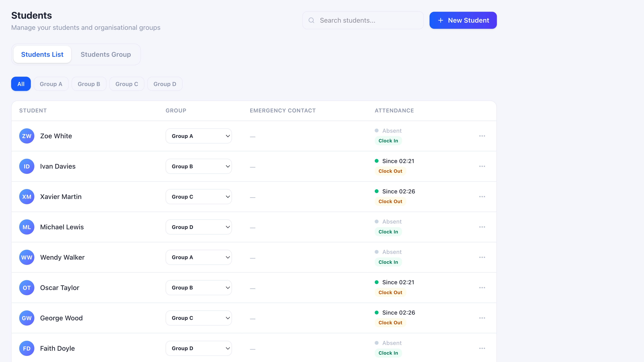Screen dimensions: 644x362
Task: Open the row actions menu for Michael Lewis
Action: pyautogui.click(x=482, y=227)
